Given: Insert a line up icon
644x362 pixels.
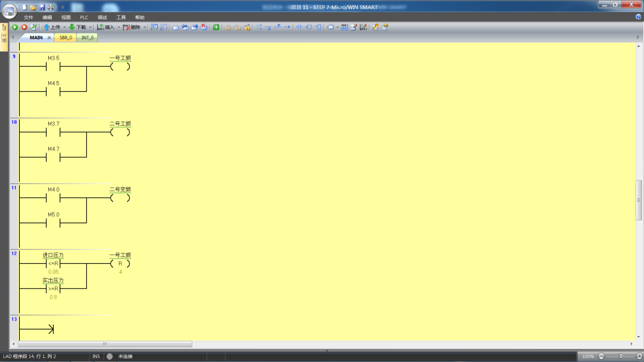Looking at the screenshot, I should click(278, 26).
